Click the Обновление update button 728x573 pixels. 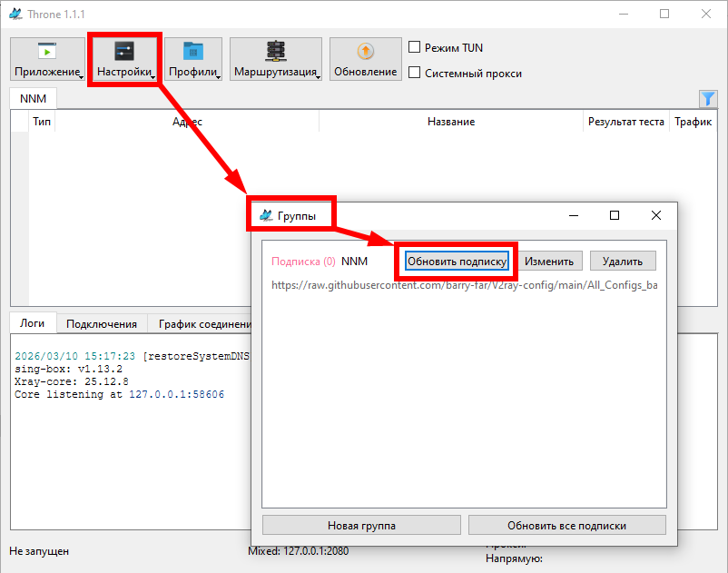[366, 59]
